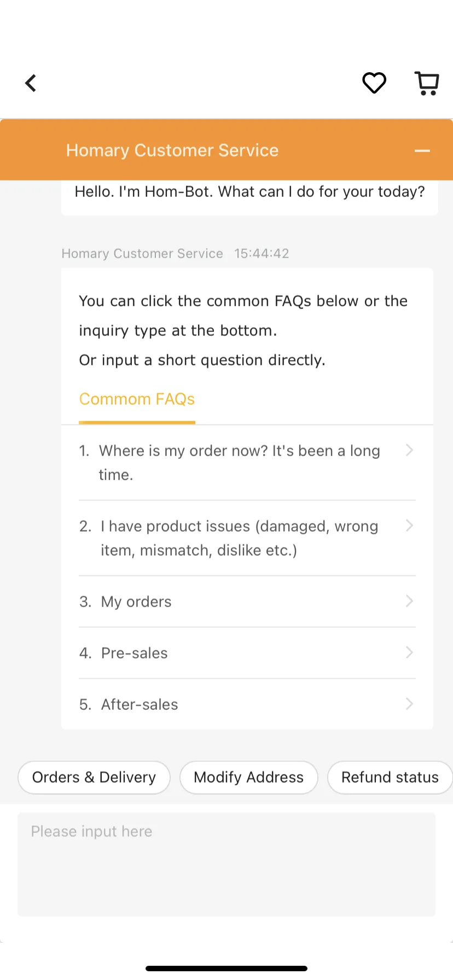Viewport: 453px width, 980px height.
Task: Choose Refund status inquiry type
Action: pos(390,777)
